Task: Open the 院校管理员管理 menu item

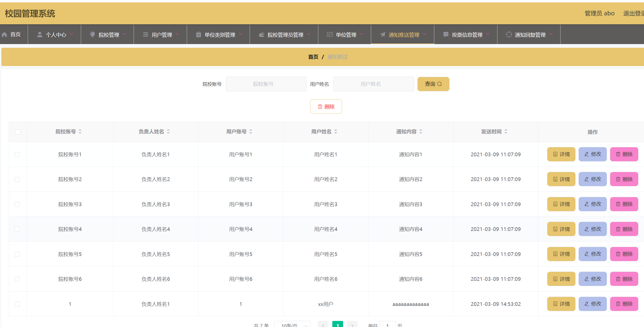Action: click(285, 35)
